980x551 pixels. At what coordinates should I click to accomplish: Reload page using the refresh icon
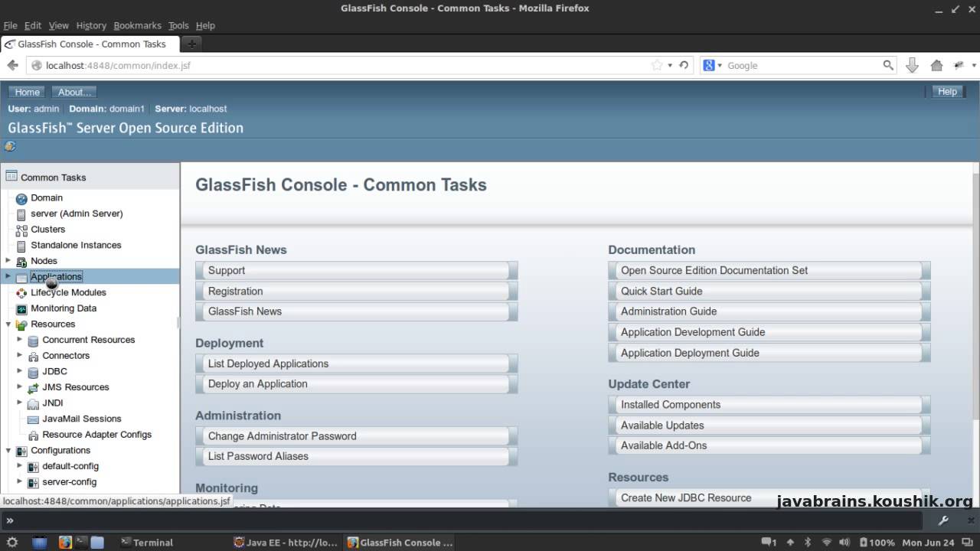coord(684,65)
